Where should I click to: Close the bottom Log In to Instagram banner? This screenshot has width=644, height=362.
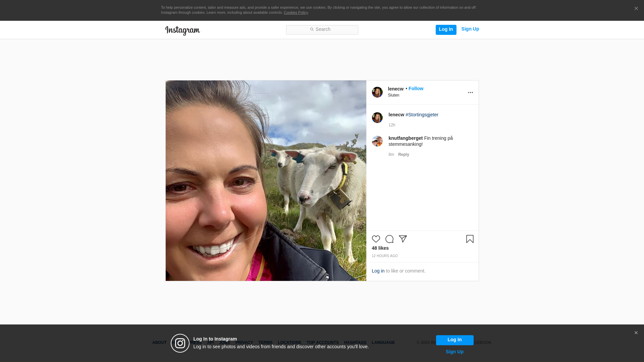[x=636, y=333]
